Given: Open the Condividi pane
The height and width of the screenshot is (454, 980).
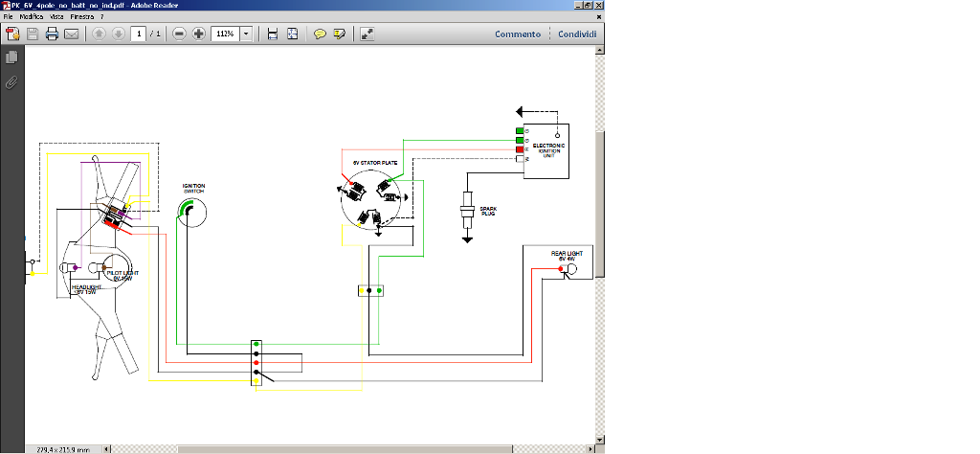Looking at the screenshot, I should (577, 34).
